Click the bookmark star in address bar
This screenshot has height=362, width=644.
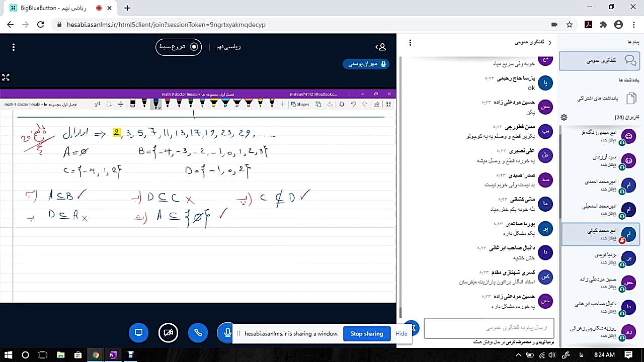pyautogui.click(x=570, y=24)
